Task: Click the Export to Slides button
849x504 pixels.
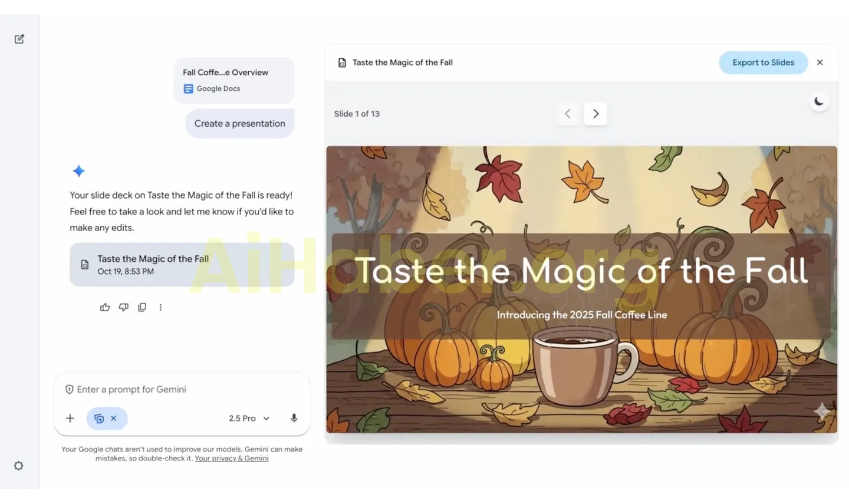Action: pos(763,62)
